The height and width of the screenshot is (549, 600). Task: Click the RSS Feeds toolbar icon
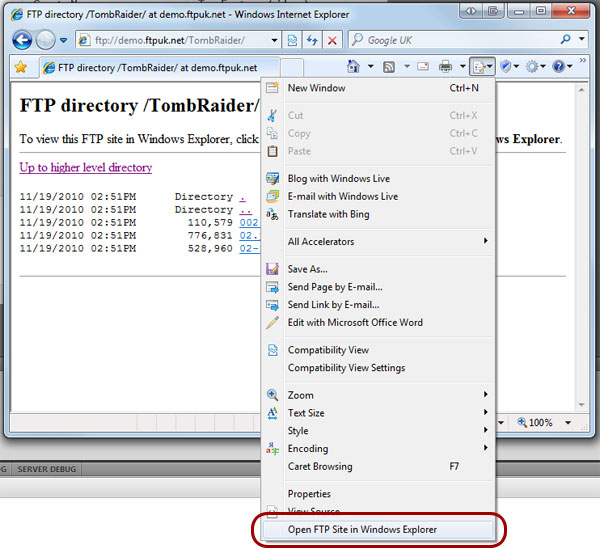389,67
